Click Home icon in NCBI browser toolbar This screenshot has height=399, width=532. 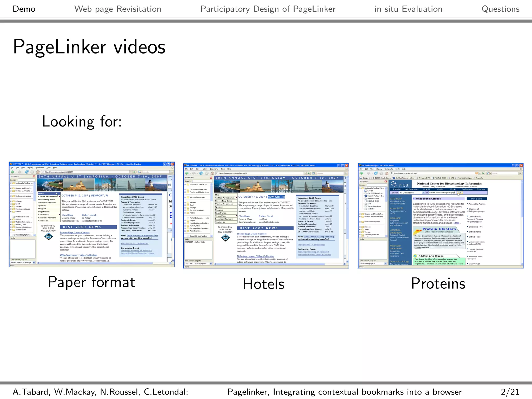click(387, 173)
